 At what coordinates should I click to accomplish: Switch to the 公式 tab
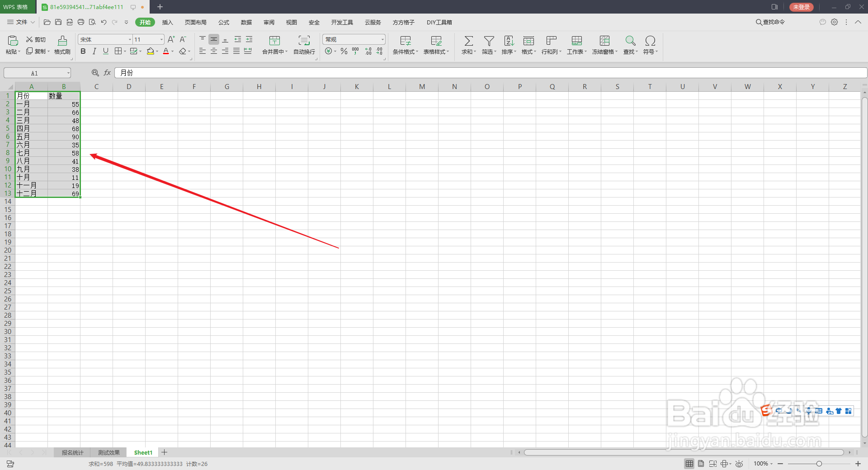(224, 22)
